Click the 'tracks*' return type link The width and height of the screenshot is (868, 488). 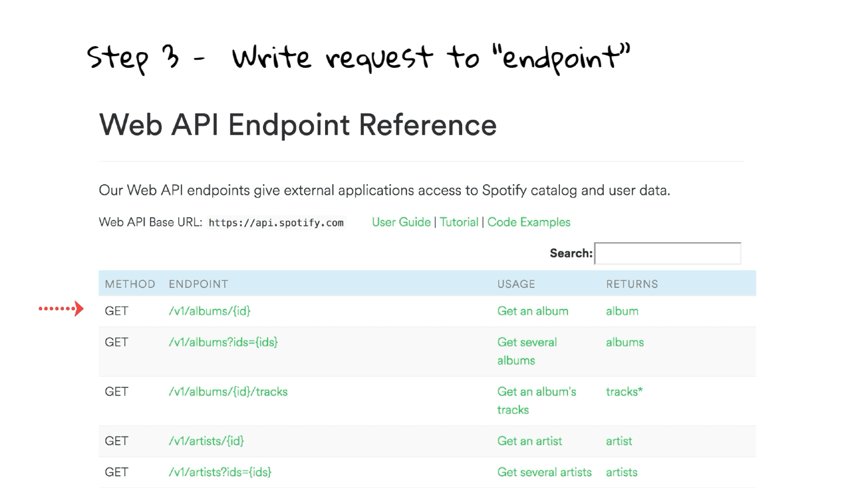624,392
